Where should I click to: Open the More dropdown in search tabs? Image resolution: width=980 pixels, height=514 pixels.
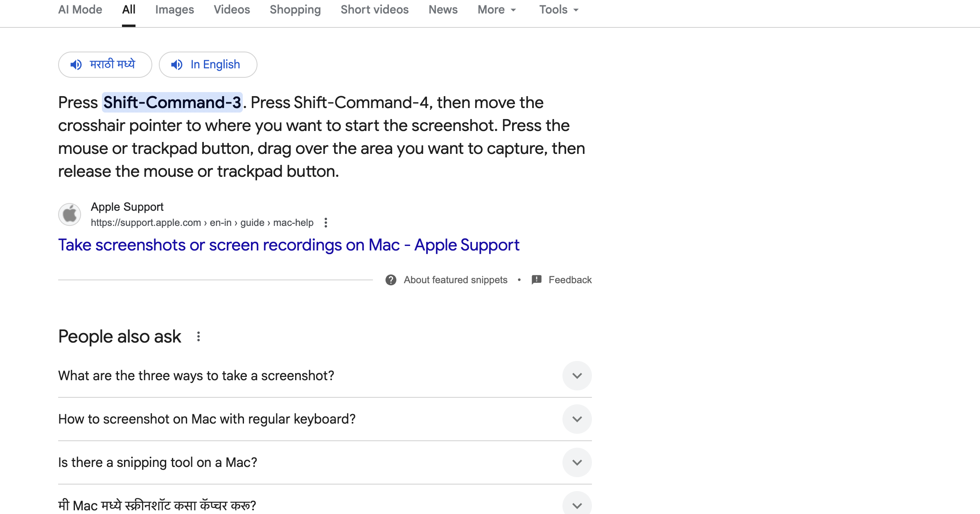coord(497,10)
